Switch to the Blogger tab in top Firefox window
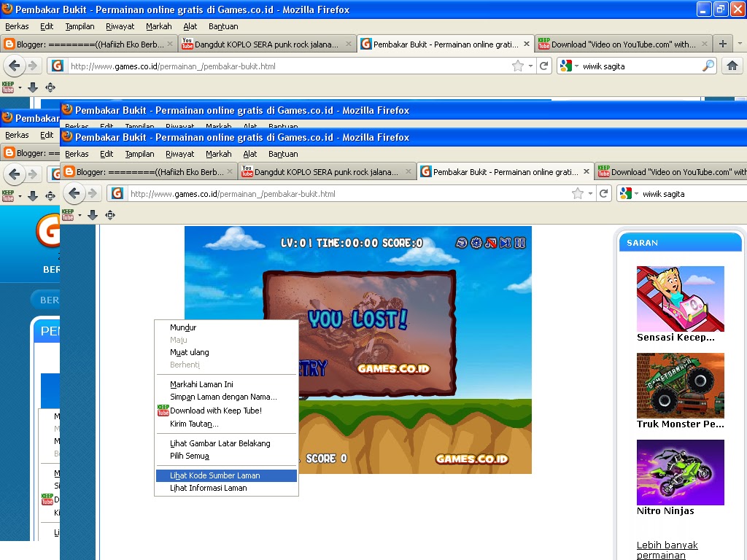This screenshot has height=560, width=747. (x=89, y=44)
